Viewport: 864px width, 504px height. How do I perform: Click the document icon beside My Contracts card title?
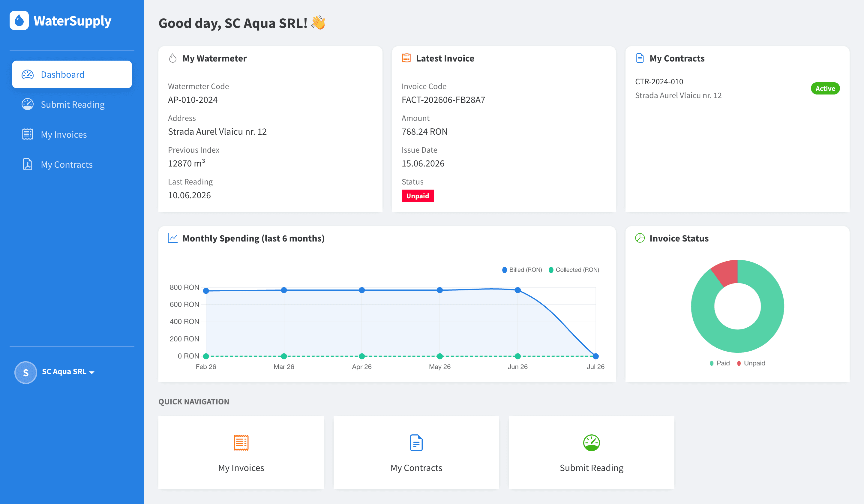tap(640, 58)
